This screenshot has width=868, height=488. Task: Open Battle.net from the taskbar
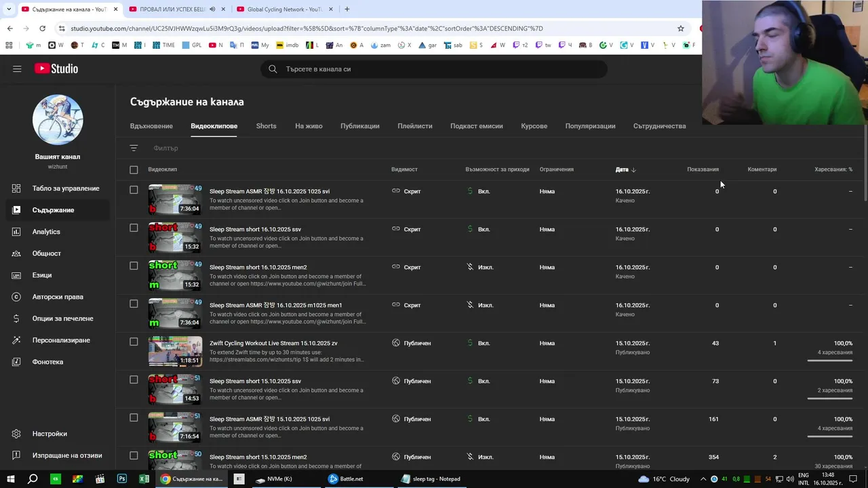[x=346, y=479]
